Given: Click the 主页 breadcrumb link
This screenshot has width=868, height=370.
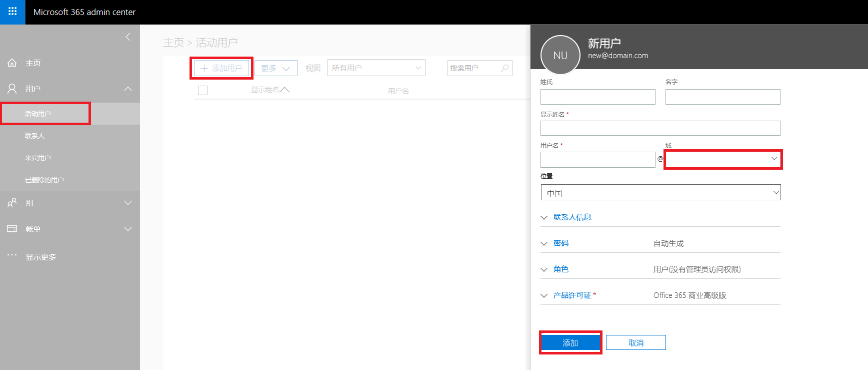Looking at the screenshot, I should pyautogui.click(x=173, y=43).
